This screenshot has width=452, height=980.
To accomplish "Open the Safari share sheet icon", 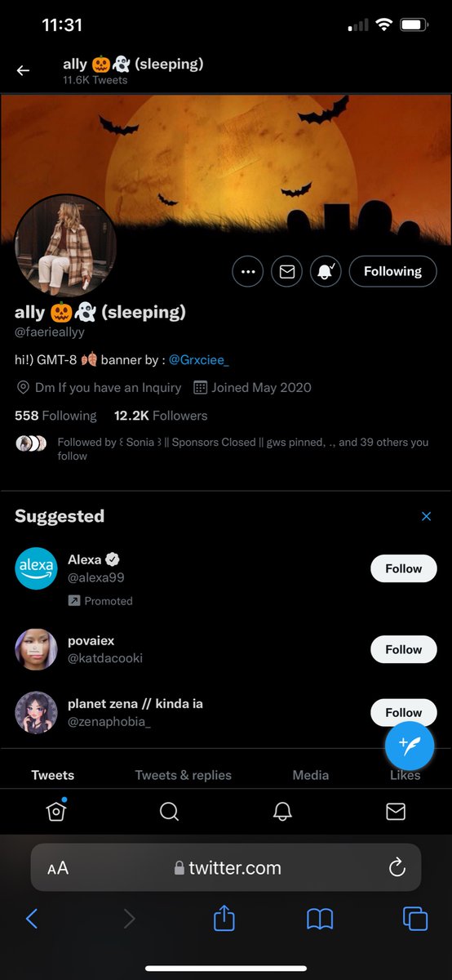I will pyautogui.click(x=224, y=919).
